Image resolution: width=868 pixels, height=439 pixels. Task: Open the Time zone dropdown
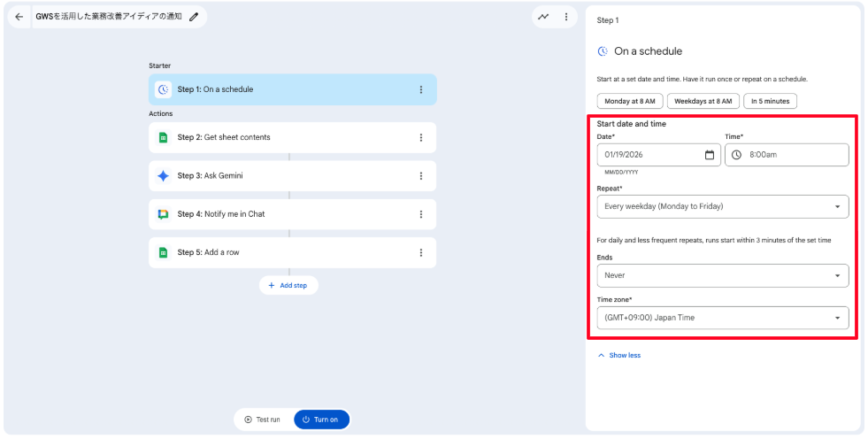722,318
